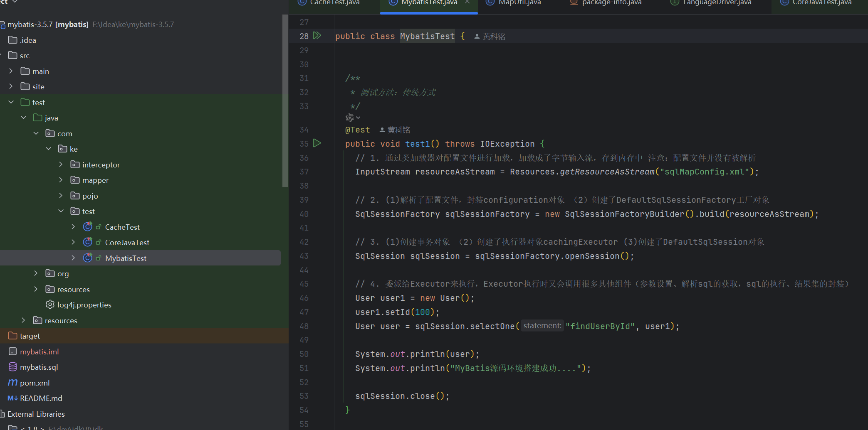Expand CacheTest class node
This screenshot has height=430, width=868.
[x=74, y=227]
